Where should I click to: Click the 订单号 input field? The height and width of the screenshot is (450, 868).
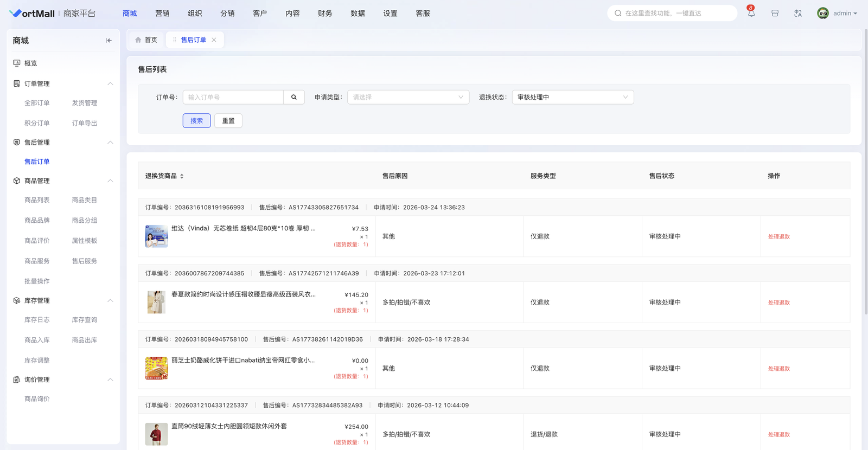coord(233,98)
